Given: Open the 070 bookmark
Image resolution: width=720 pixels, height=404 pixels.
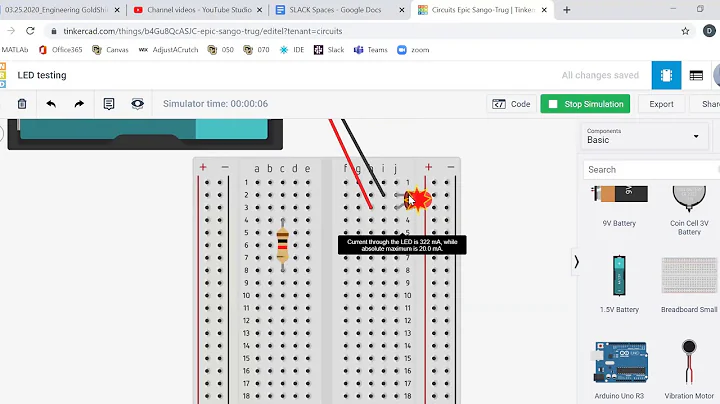Looking at the screenshot, I should coord(257,50).
